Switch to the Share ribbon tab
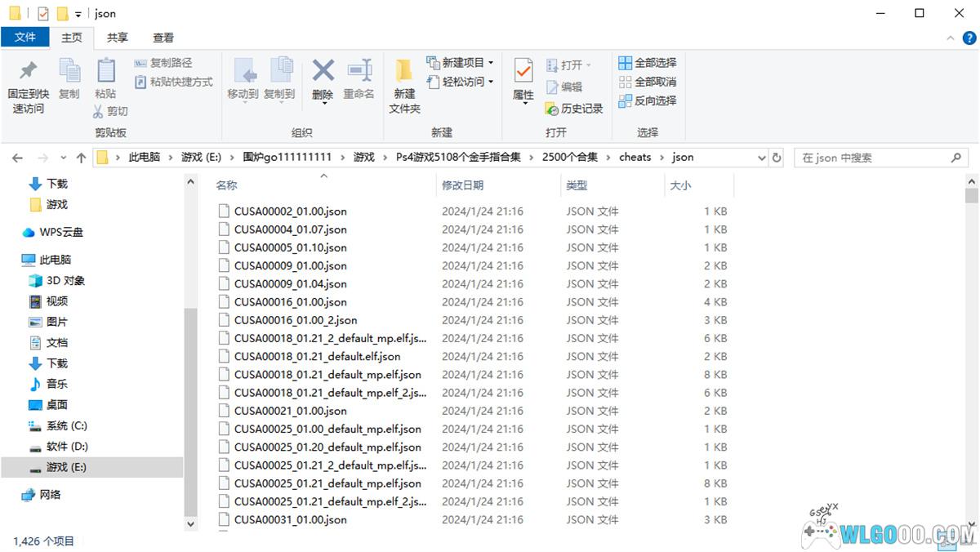980x552 pixels. tap(118, 38)
